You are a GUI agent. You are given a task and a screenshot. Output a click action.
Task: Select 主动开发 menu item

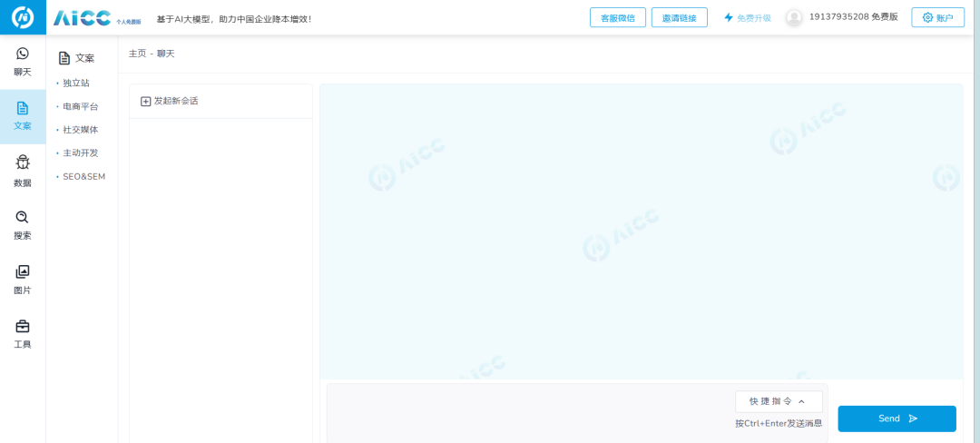(81, 153)
